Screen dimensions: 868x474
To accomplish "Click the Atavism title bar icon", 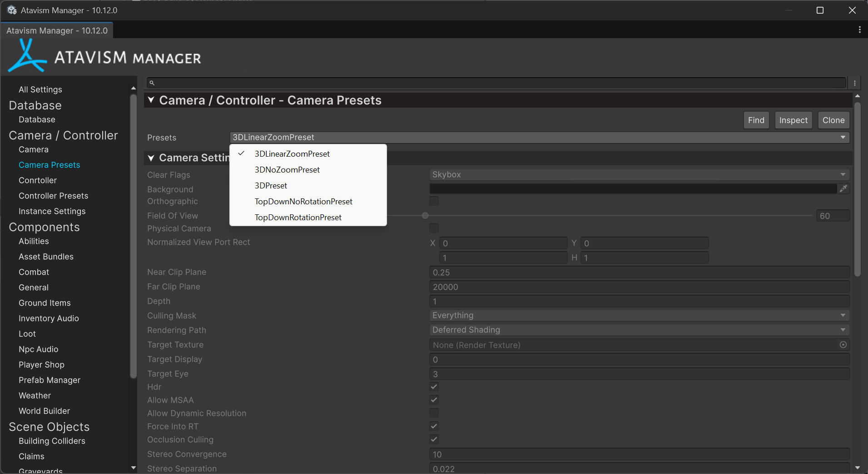I will (12, 10).
